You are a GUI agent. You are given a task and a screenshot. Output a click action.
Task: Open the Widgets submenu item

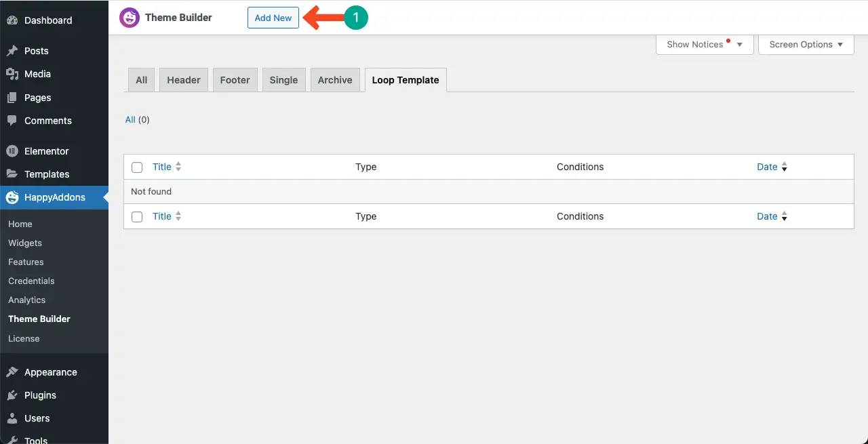tap(25, 243)
